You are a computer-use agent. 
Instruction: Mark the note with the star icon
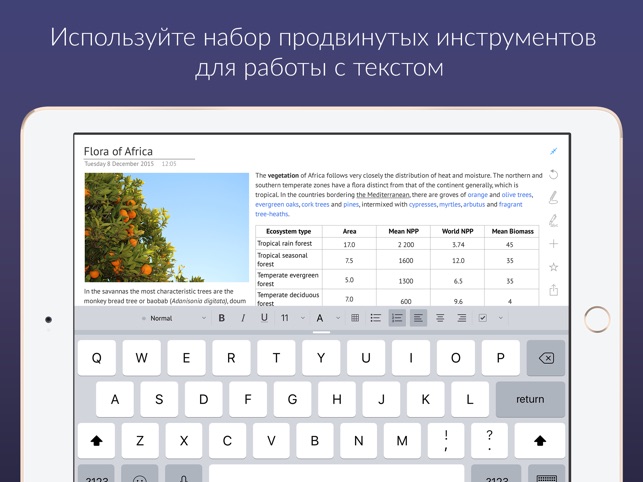(554, 267)
